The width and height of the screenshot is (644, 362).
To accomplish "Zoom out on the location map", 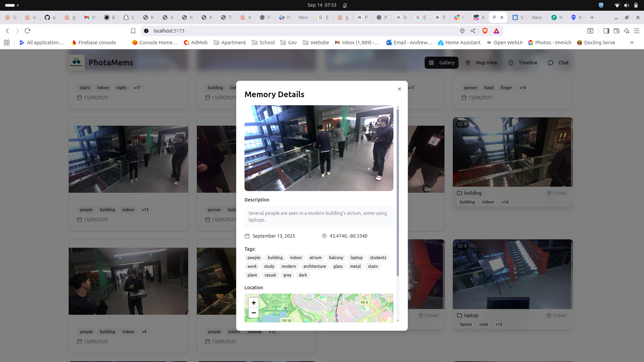I will click(254, 313).
